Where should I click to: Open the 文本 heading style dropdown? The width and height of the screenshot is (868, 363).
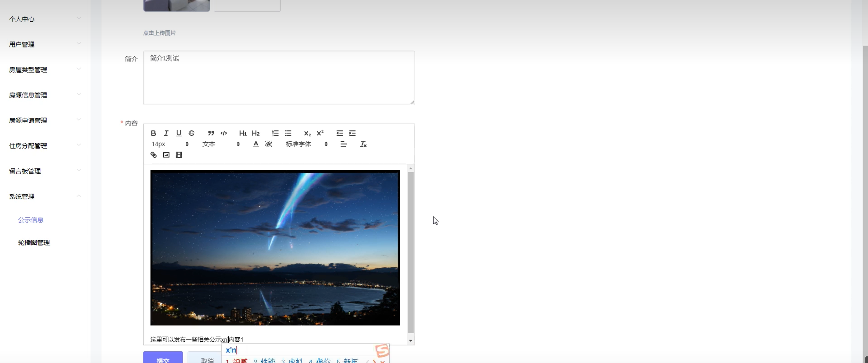[x=221, y=144]
